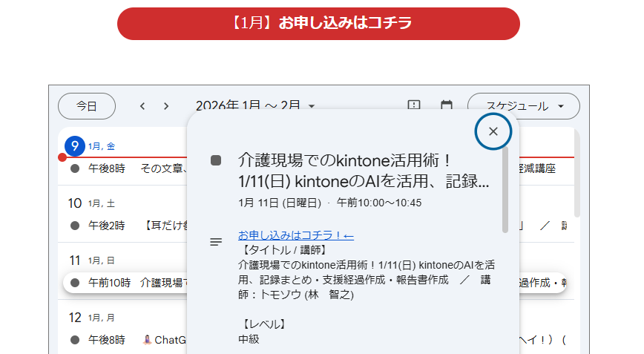The width and height of the screenshot is (644, 354).
Task: Close the event details popup
Action: coord(493,131)
